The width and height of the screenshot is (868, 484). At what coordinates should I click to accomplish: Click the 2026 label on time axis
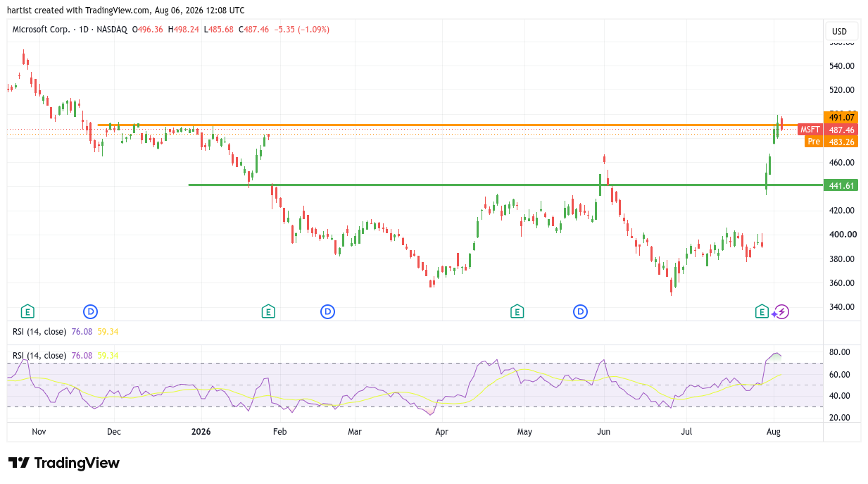tap(201, 431)
